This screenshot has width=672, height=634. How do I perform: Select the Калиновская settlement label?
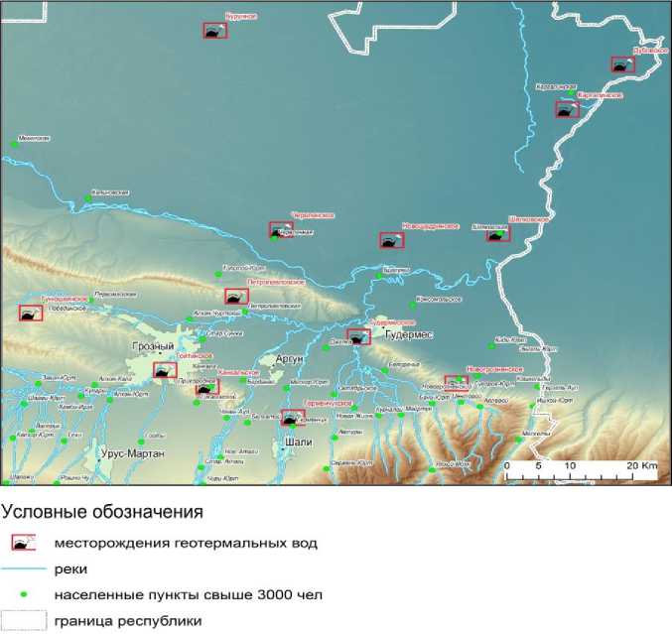point(110,192)
